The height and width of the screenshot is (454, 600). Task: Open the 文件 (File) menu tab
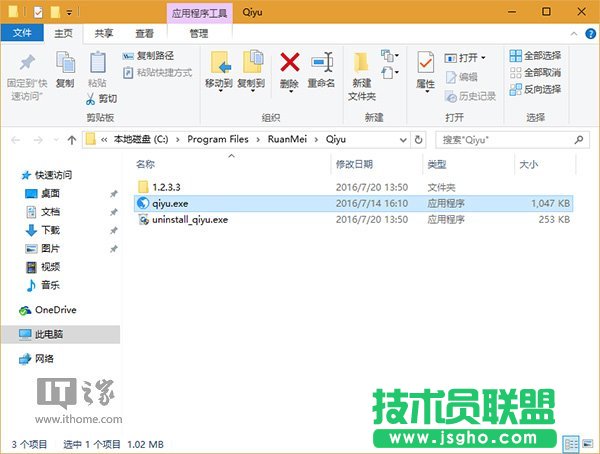[22, 33]
